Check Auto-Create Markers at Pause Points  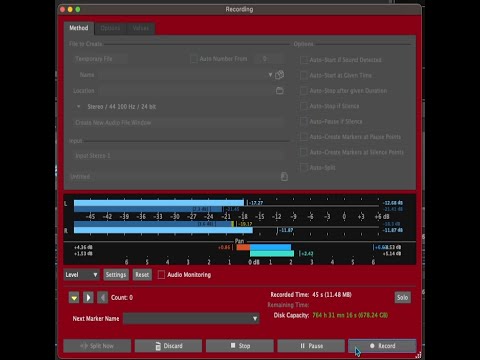pos(304,137)
